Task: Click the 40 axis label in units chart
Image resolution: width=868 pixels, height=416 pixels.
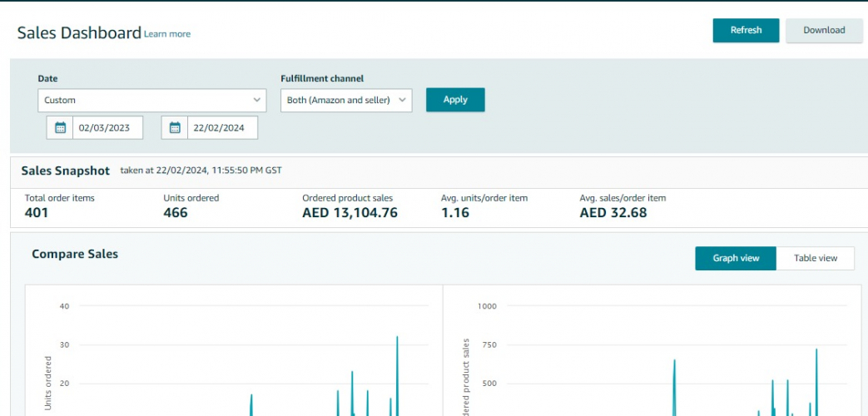Action: click(65, 306)
